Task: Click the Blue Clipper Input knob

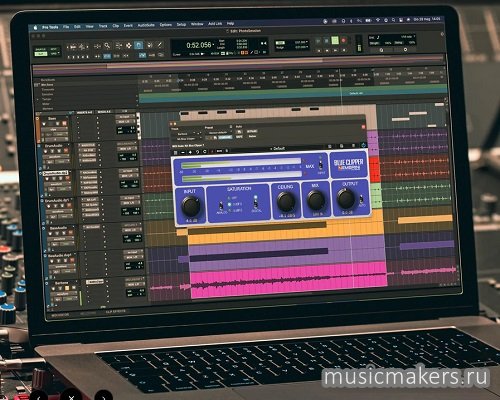Action: tap(191, 206)
